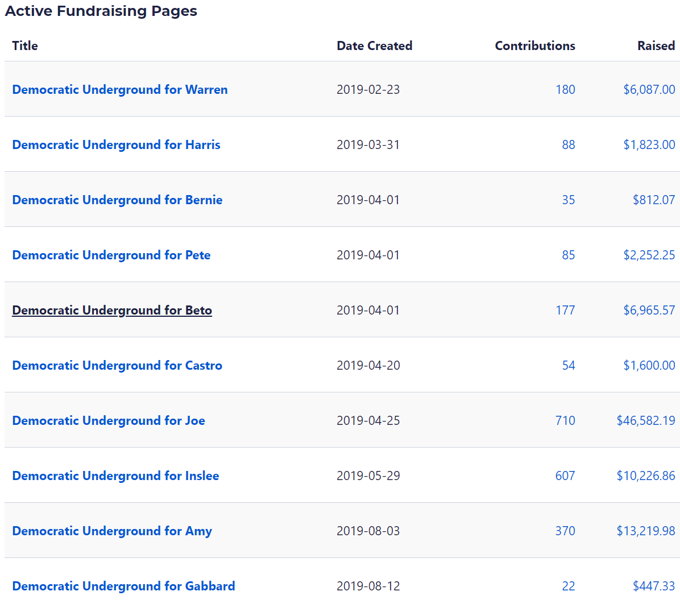This screenshot has height=616, width=680.
Task: Open Democratic Underground for Gabbard link
Action: pos(123,586)
